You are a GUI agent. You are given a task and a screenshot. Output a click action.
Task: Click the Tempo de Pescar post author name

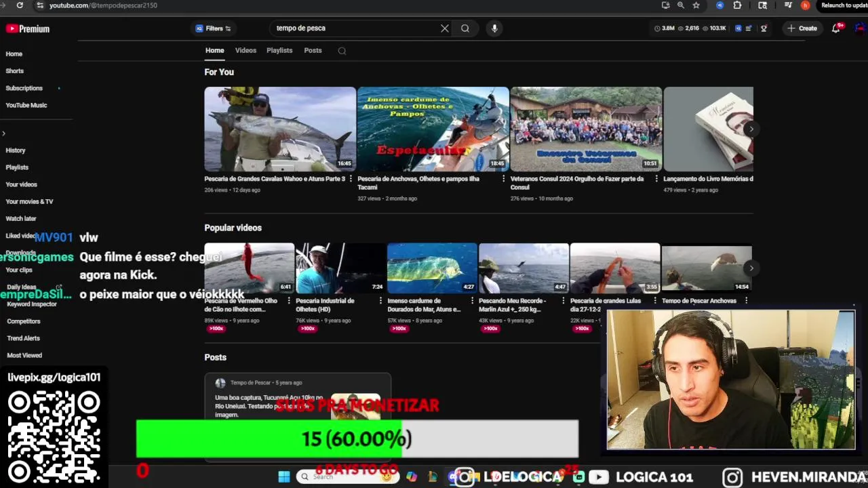[x=250, y=383]
